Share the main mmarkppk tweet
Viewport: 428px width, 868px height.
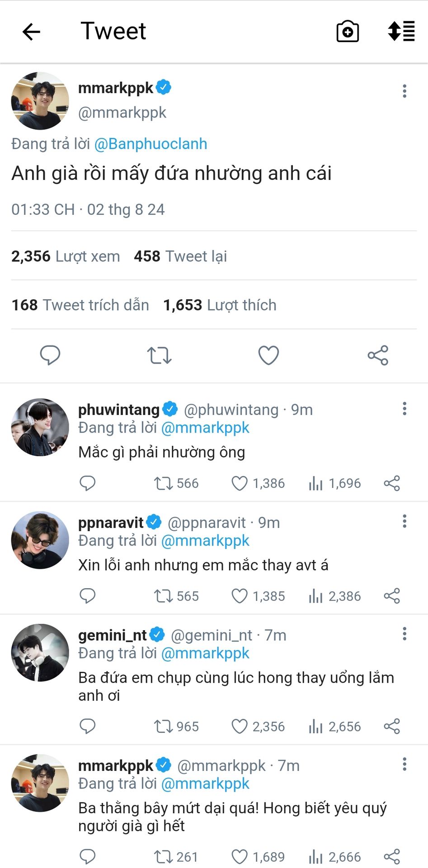pyautogui.click(x=378, y=355)
